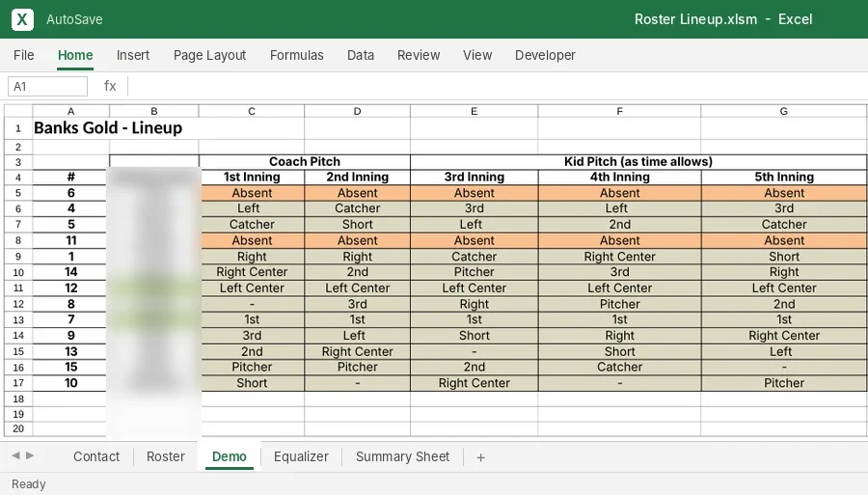The width and height of the screenshot is (868, 495).
Task: Click the Ready status bar indicator
Action: pyautogui.click(x=29, y=484)
